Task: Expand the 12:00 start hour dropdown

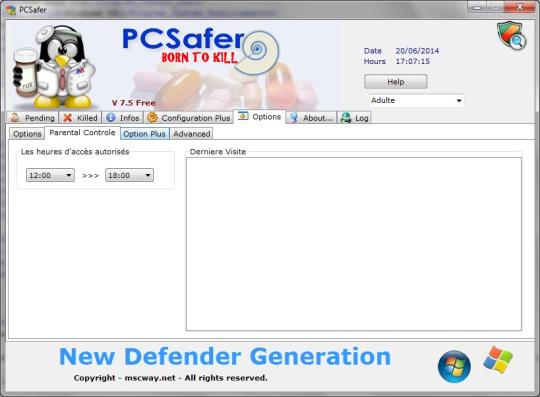Action: pos(50,175)
